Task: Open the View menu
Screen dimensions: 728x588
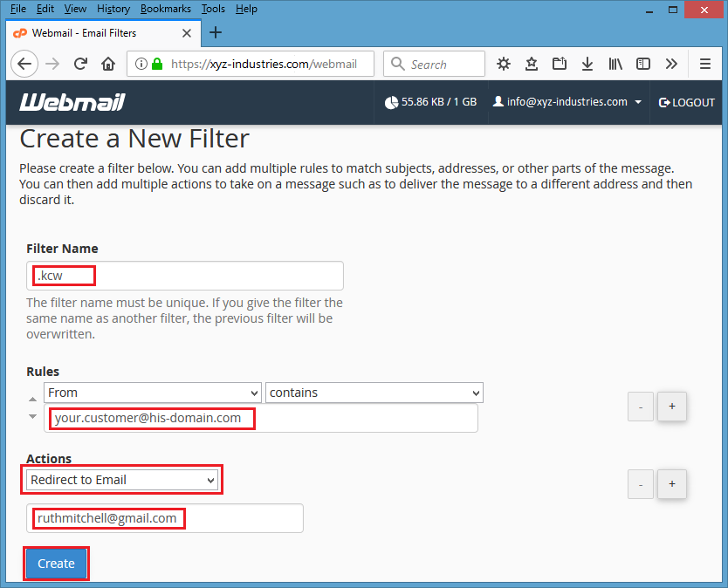Action: click(75, 9)
